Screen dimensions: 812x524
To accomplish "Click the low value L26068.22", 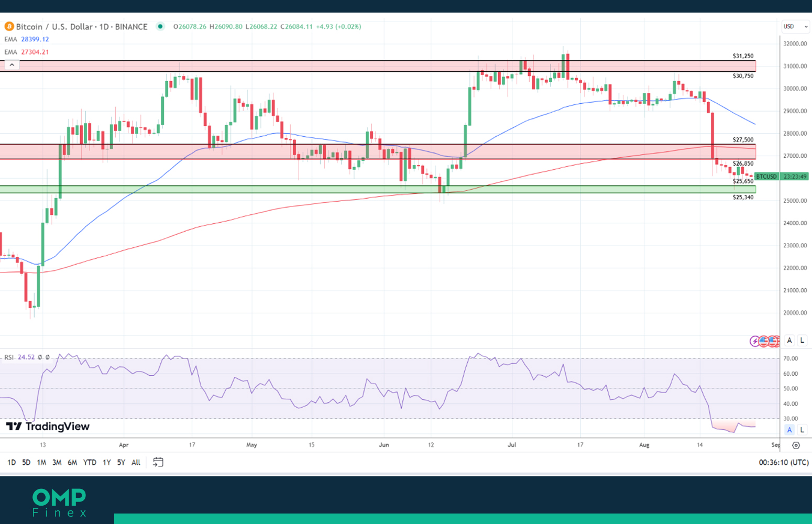I will pos(261,27).
